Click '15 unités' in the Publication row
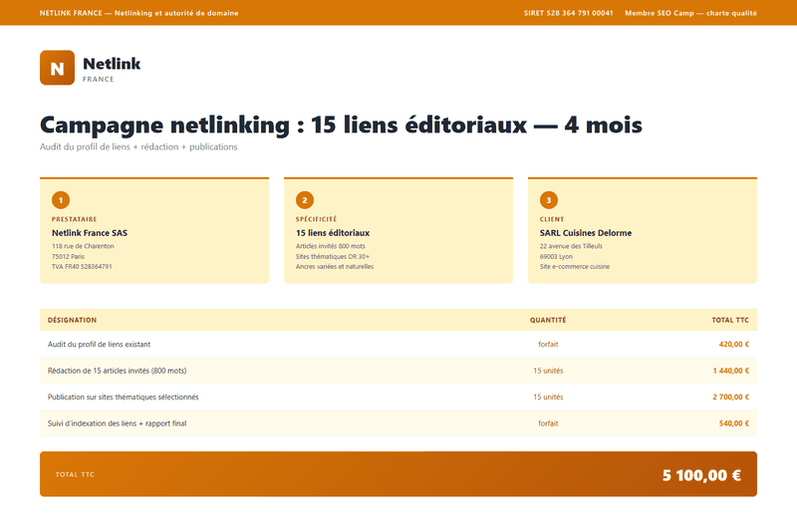The width and height of the screenshot is (797, 532). click(548, 398)
